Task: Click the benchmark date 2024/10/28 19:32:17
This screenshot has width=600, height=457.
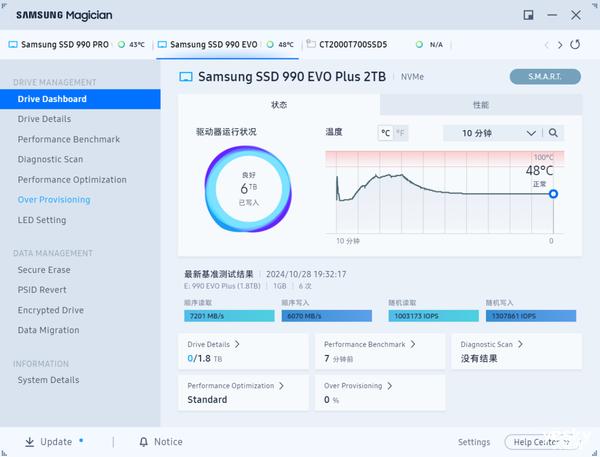Action: (x=306, y=274)
